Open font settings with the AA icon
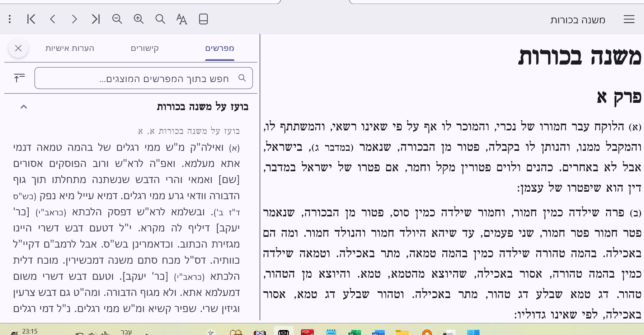644x335 pixels. coord(182,19)
